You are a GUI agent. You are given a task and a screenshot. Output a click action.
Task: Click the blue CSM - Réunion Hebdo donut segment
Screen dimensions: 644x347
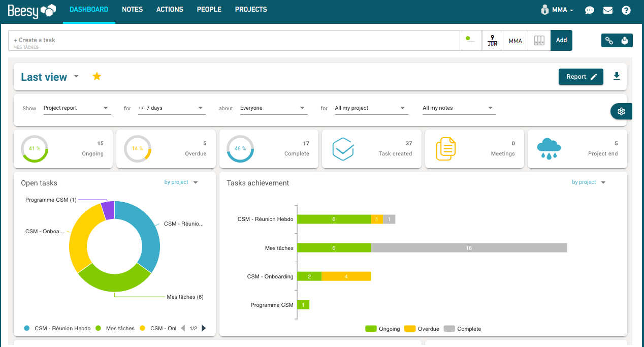tap(148, 234)
